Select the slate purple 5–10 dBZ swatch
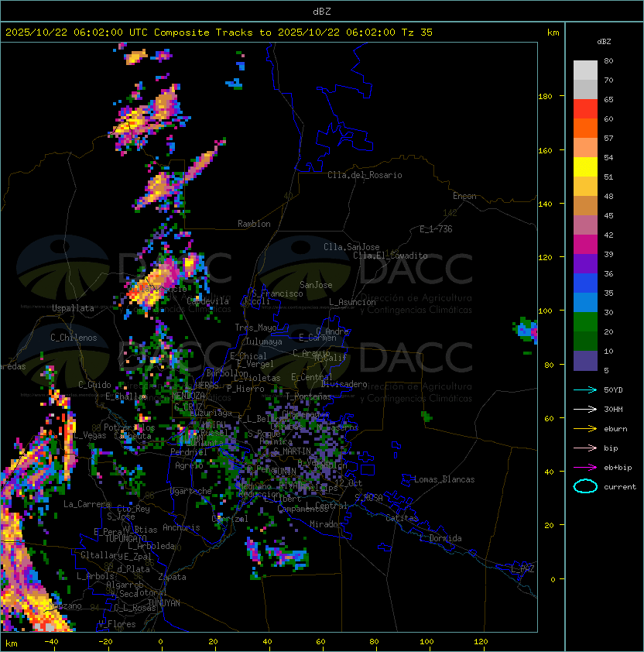The width and height of the screenshot is (644, 652). pos(585,361)
